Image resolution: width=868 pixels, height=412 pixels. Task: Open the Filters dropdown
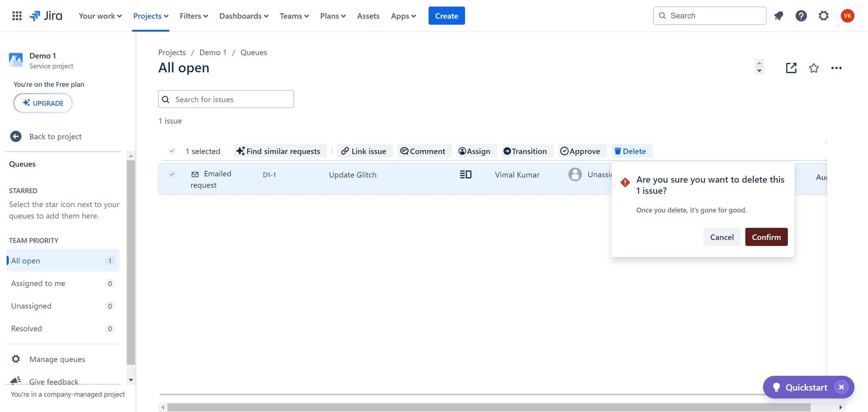pyautogui.click(x=193, y=16)
